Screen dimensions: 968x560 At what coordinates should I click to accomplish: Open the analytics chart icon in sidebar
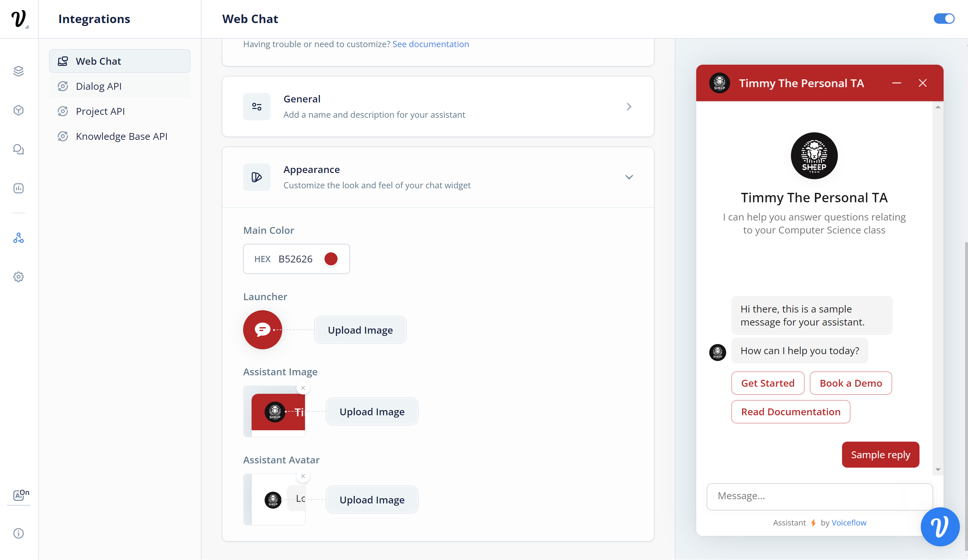point(19,188)
